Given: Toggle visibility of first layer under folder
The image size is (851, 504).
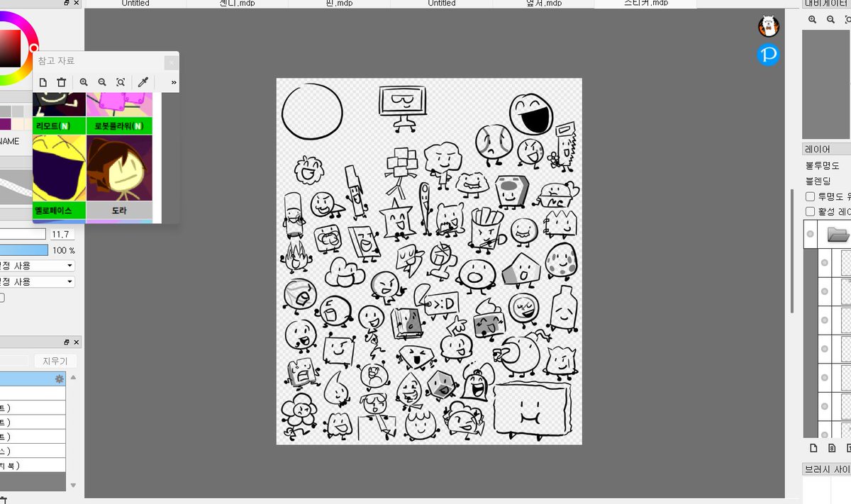Looking at the screenshot, I should 824,262.
